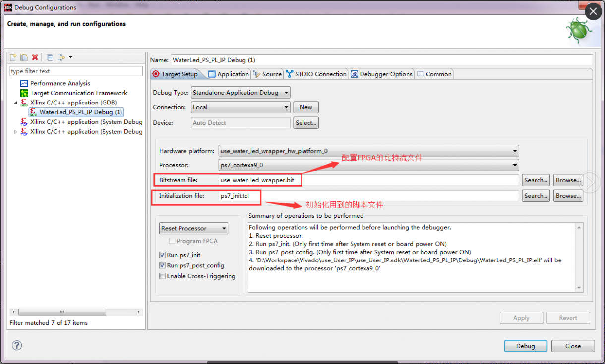Click the Debug button
Image resolution: width=605 pixels, height=364 pixels.
click(526, 346)
